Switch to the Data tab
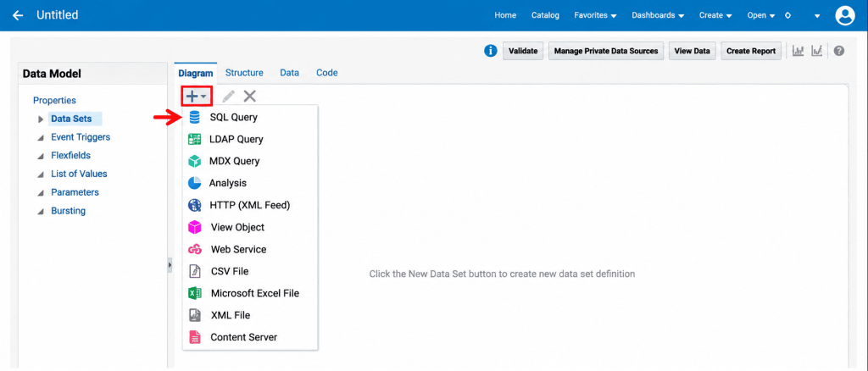The width and height of the screenshot is (868, 371). [290, 73]
